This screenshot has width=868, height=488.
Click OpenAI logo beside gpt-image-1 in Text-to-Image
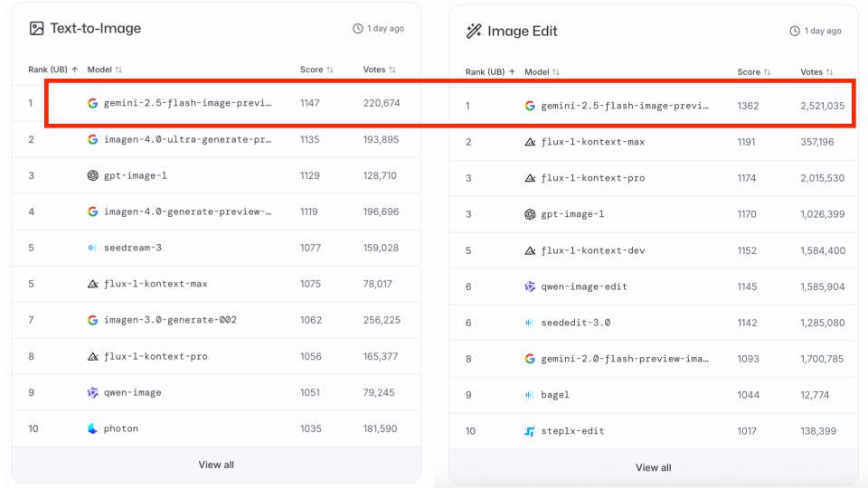pyautogui.click(x=92, y=175)
